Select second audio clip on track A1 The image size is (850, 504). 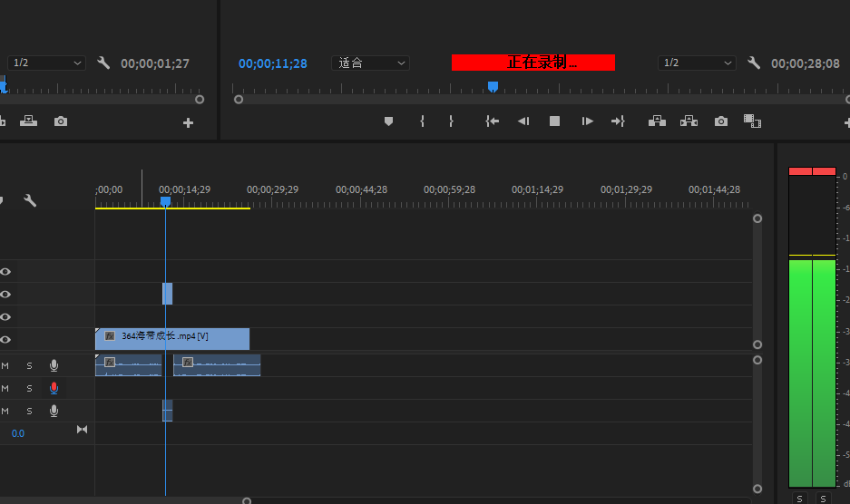(x=217, y=365)
